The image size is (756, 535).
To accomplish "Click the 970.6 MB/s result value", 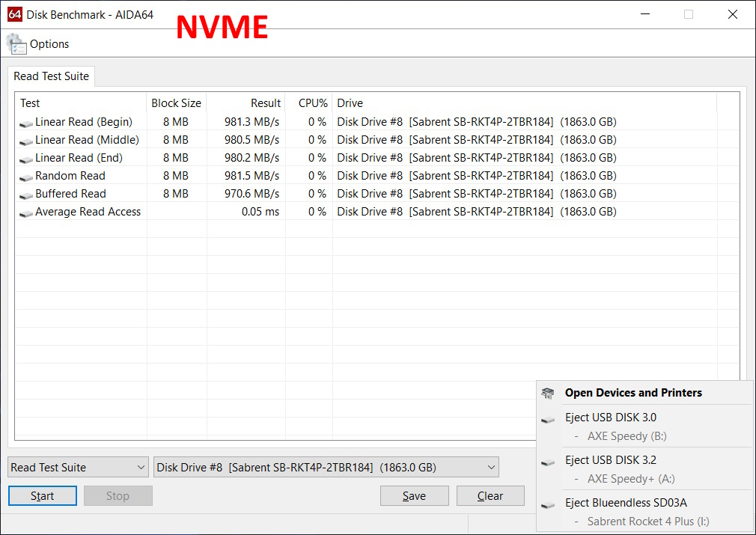I will click(x=252, y=193).
